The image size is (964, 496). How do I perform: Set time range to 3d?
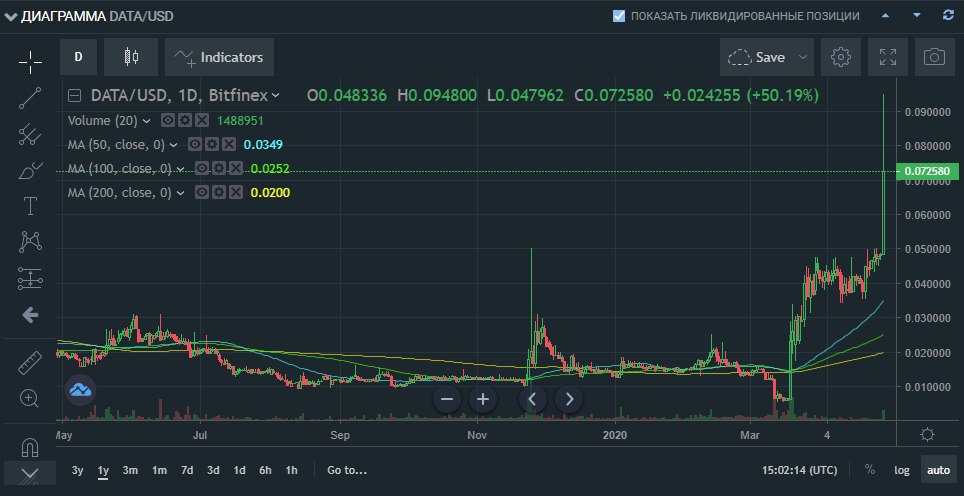213,470
